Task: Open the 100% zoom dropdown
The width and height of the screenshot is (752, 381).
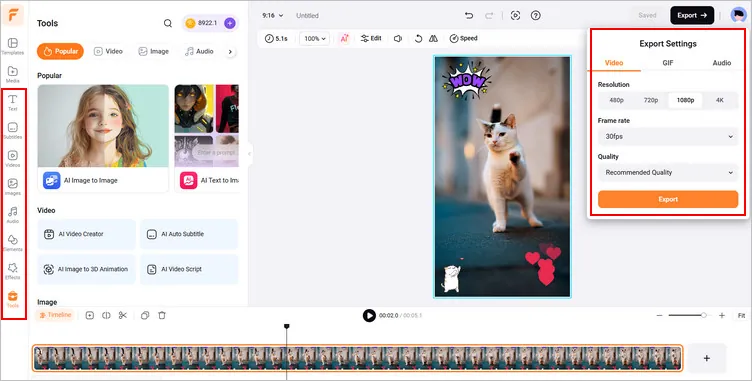Action: coord(315,38)
